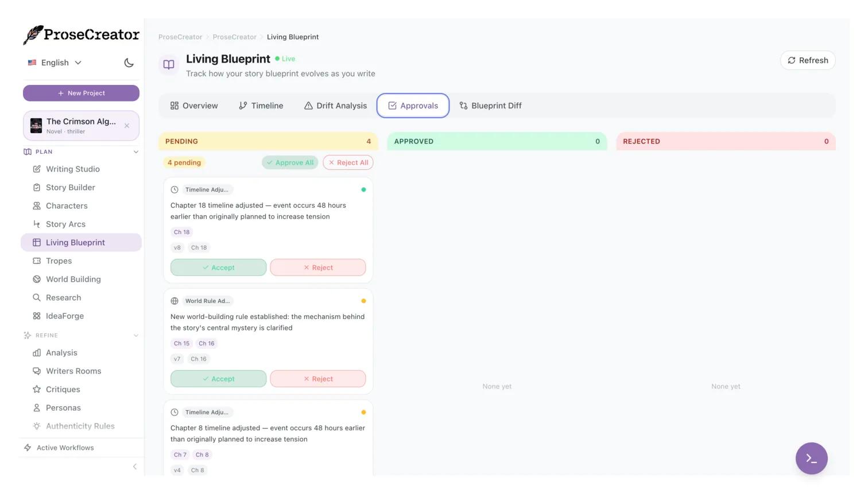Collapse the REFINE section chevron

[136, 336]
